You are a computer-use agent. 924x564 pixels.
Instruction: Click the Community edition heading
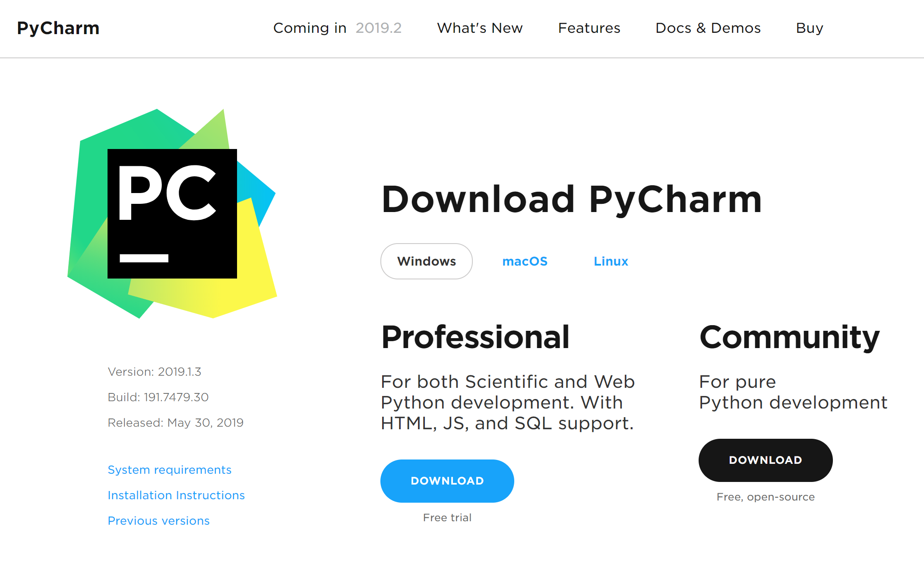click(789, 337)
